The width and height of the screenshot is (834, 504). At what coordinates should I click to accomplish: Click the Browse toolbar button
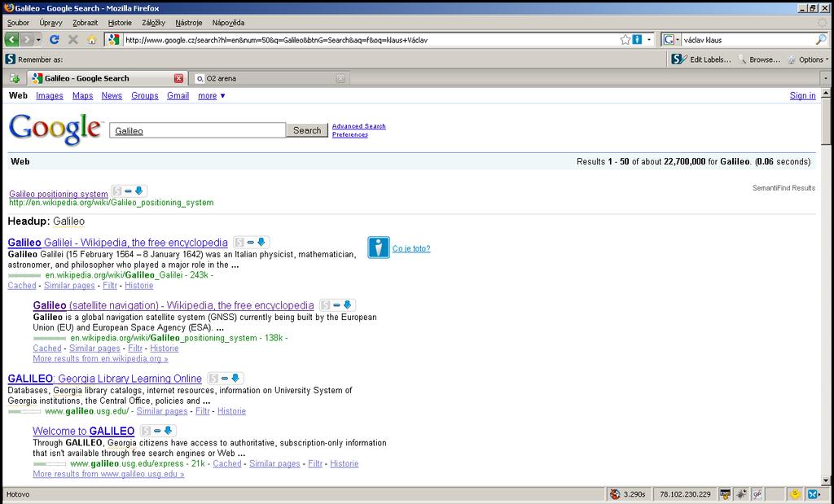[760, 59]
